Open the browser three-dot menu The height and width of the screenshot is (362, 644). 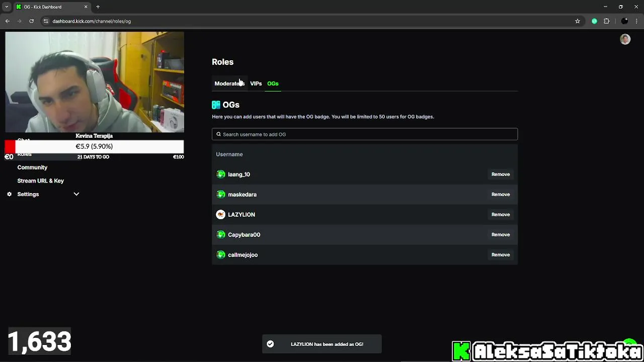click(636, 21)
